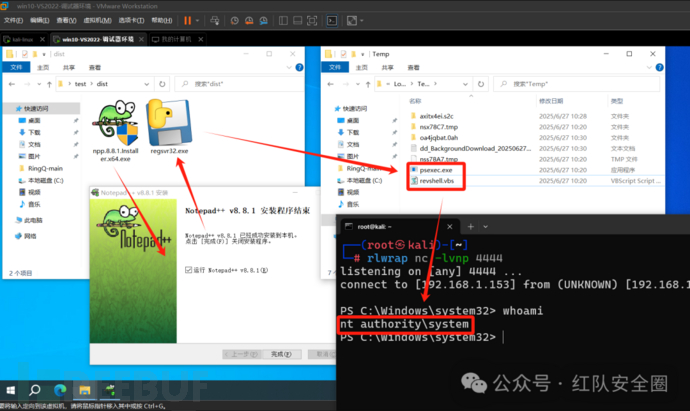
Task: Click the 搜索"Temp" search box
Action: point(577,84)
